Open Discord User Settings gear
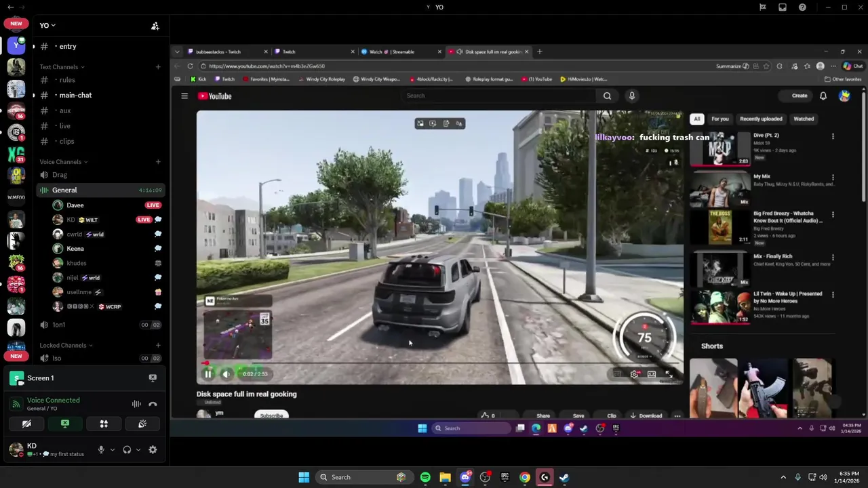Screen dimensions: 868x488 click(x=153, y=449)
